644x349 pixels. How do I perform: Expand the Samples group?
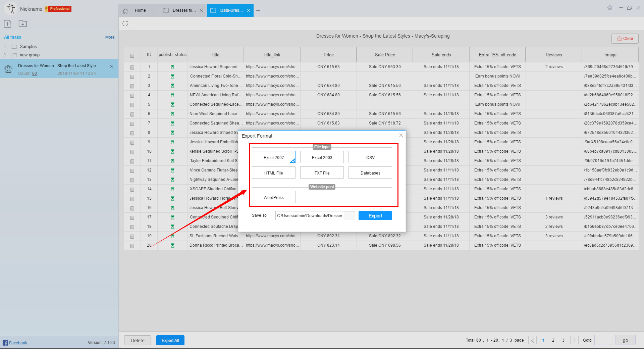[x=5, y=46]
